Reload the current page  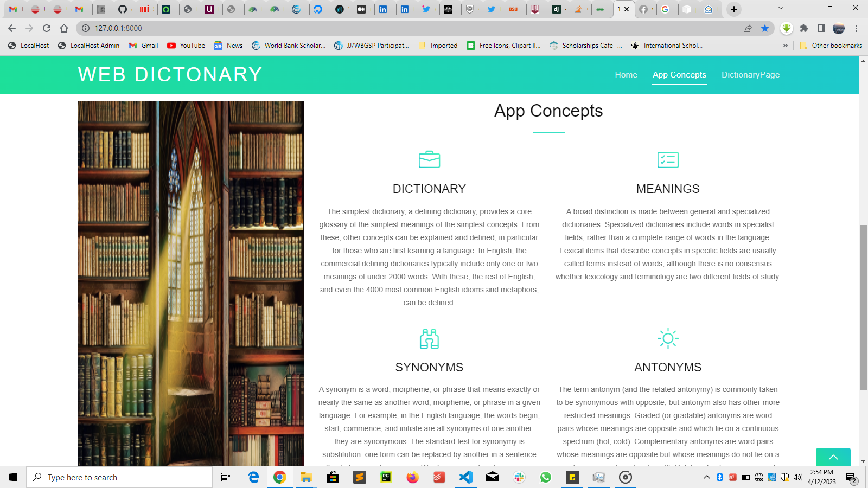tap(47, 28)
